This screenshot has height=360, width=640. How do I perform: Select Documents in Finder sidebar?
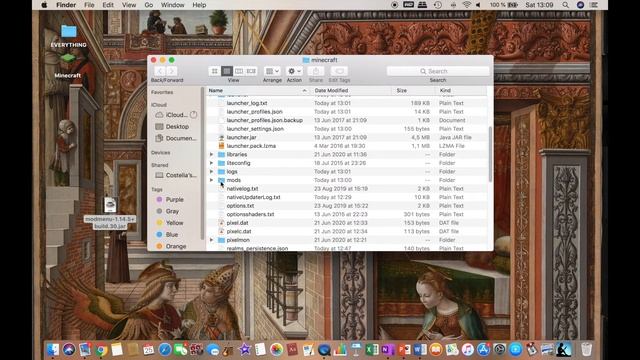point(176,138)
